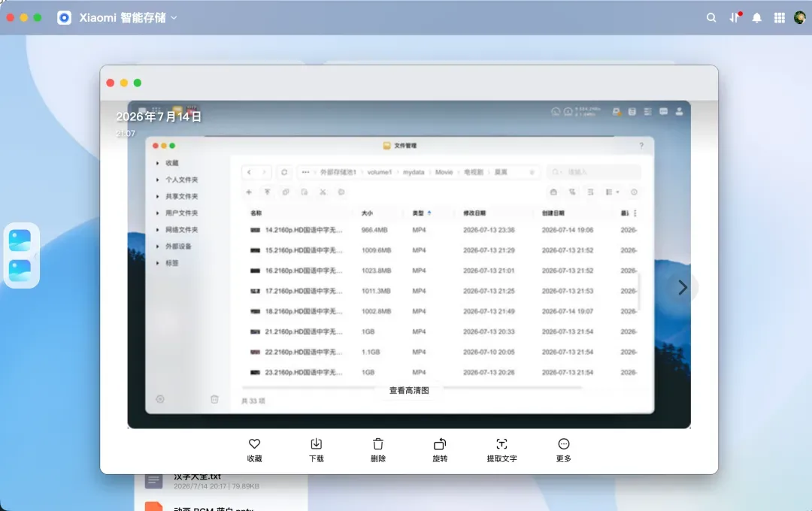Select the first photo thumbnail in sidebar
The height and width of the screenshot is (511, 812).
[x=20, y=240]
